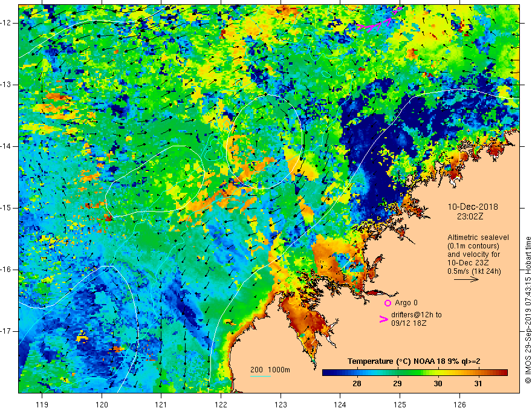Click the drifters@12h to label
The image size is (532, 411).
pos(417,315)
